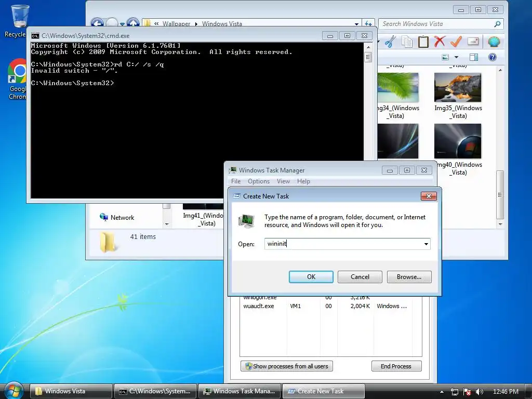532x399 pixels.
Task: Close the Create New Task dialog
Action: (429, 196)
